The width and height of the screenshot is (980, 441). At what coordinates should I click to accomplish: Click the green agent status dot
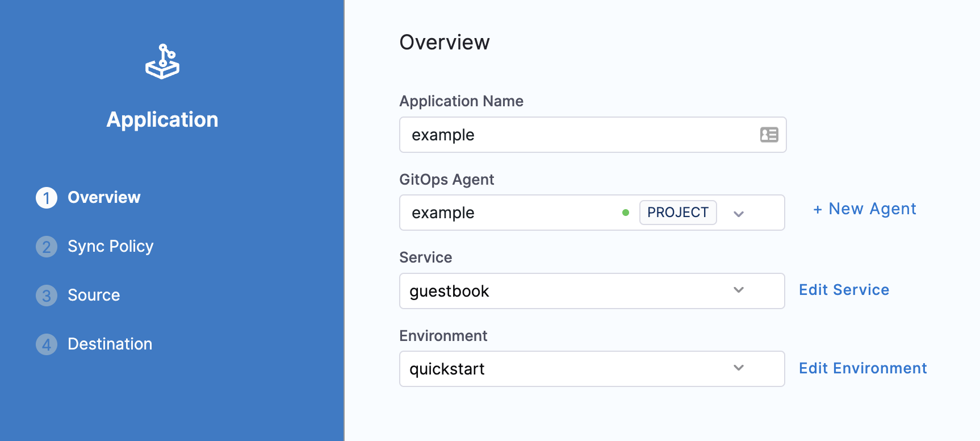(626, 213)
